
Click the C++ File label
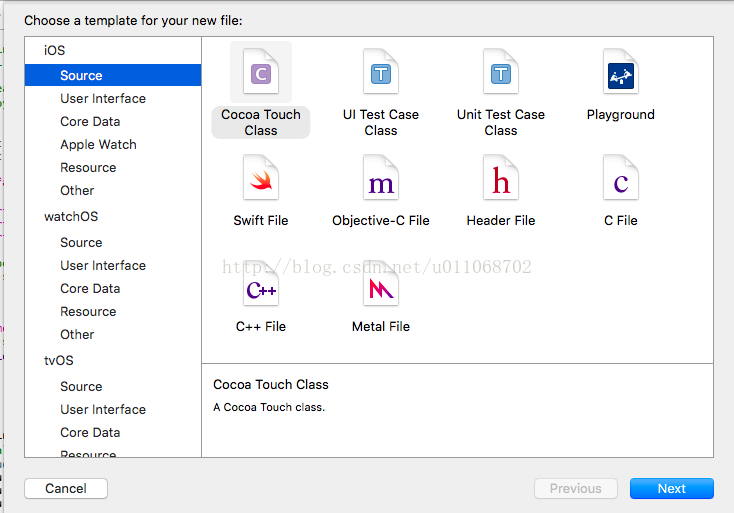[261, 326]
